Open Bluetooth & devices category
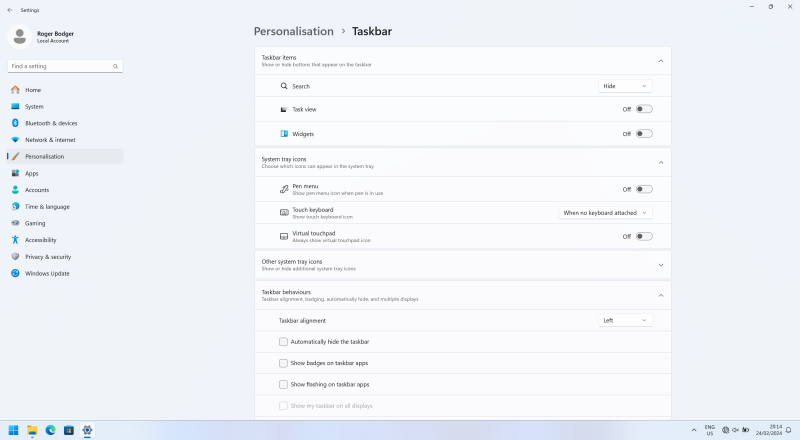The image size is (800, 440). 65,123
